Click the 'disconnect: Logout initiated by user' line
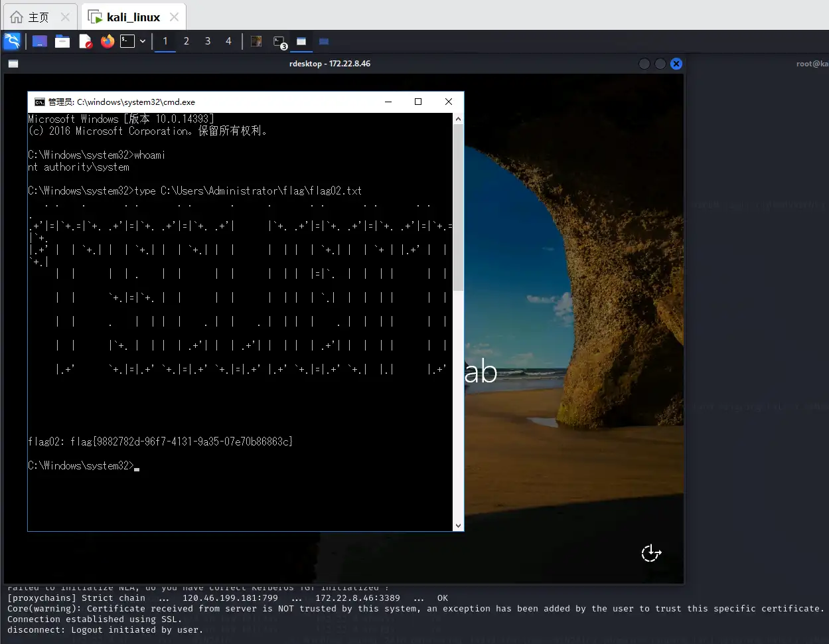The height and width of the screenshot is (644, 829). (106, 629)
